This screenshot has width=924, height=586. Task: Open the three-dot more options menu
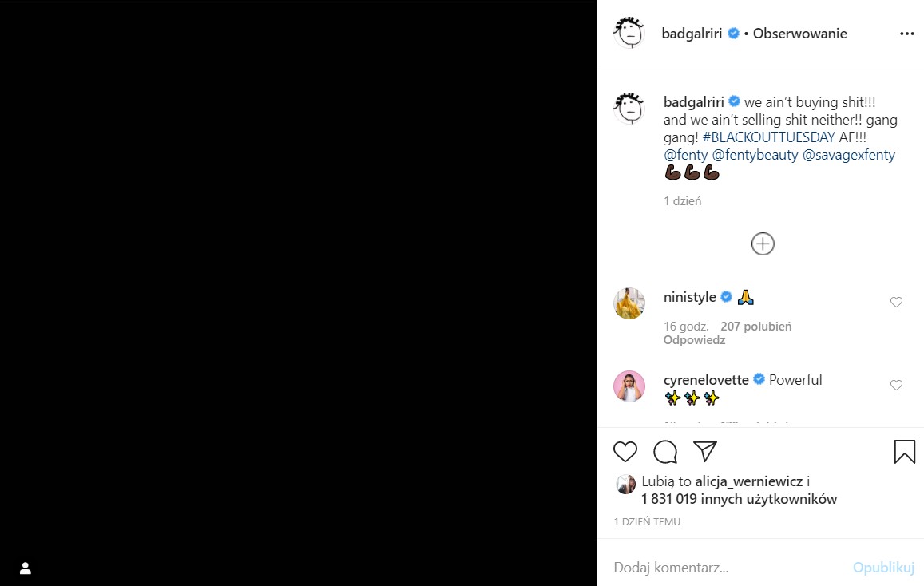coord(906,34)
